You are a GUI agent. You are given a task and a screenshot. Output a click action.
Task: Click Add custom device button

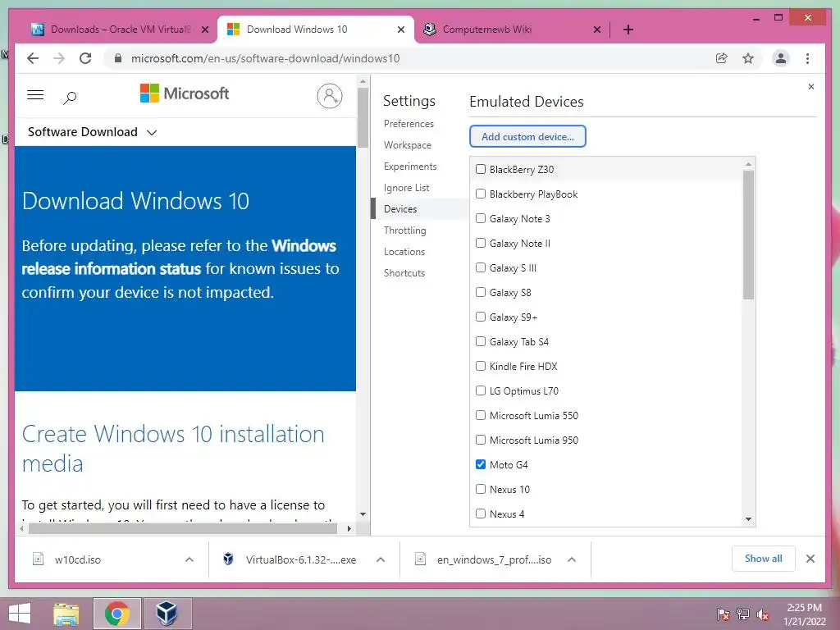click(x=527, y=137)
